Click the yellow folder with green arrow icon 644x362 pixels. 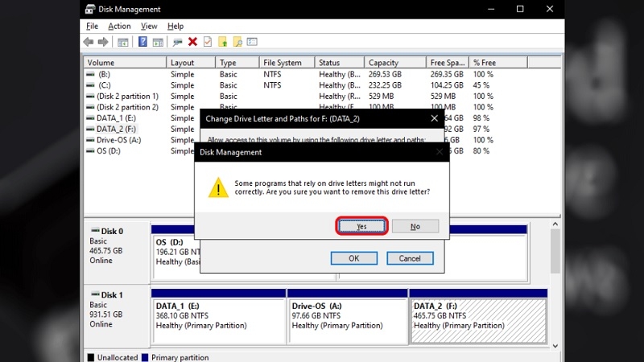tap(223, 42)
